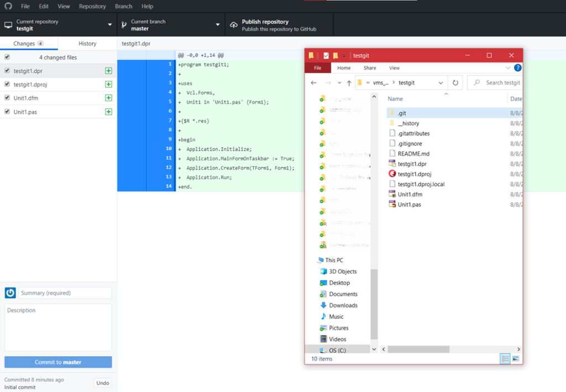The width and height of the screenshot is (566, 392).
Task: Click the Explorer back arrow
Action: click(314, 83)
